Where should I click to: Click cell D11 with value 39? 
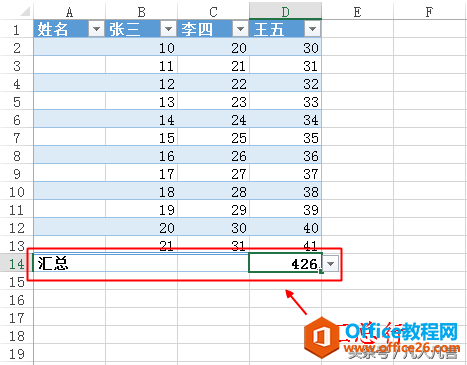tap(285, 209)
